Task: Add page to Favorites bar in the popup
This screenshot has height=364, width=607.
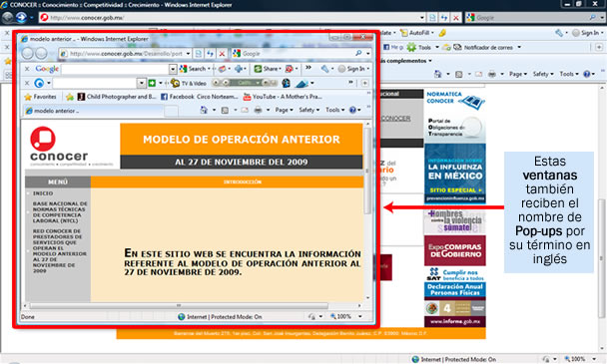Action: point(70,97)
